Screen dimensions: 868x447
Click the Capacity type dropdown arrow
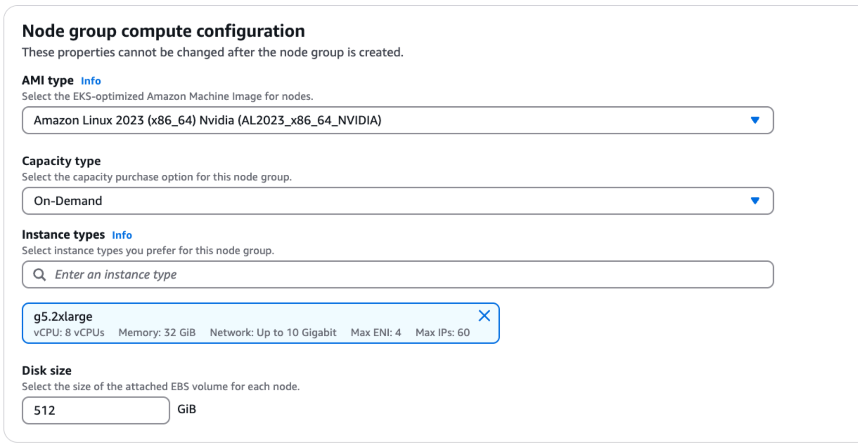pos(755,201)
